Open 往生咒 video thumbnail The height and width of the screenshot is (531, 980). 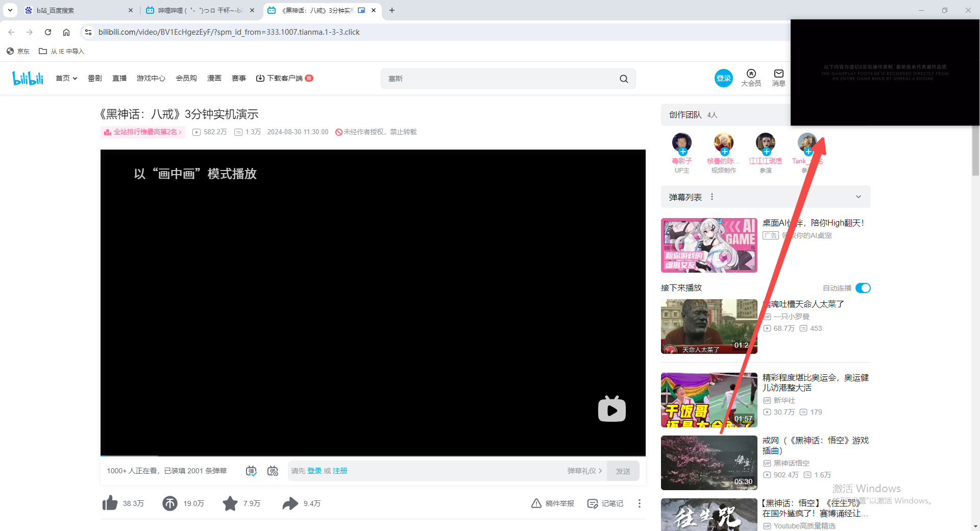[709, 515]
